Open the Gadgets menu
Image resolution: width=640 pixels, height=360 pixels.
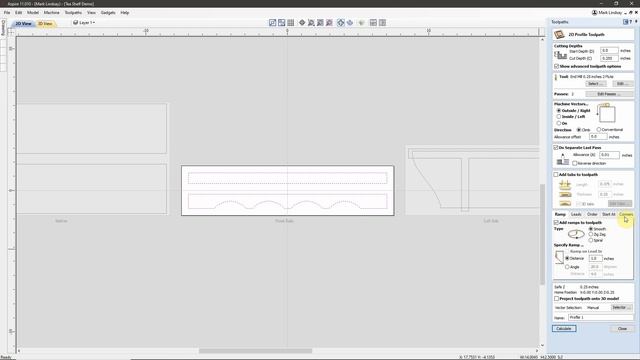click(108, 13)
